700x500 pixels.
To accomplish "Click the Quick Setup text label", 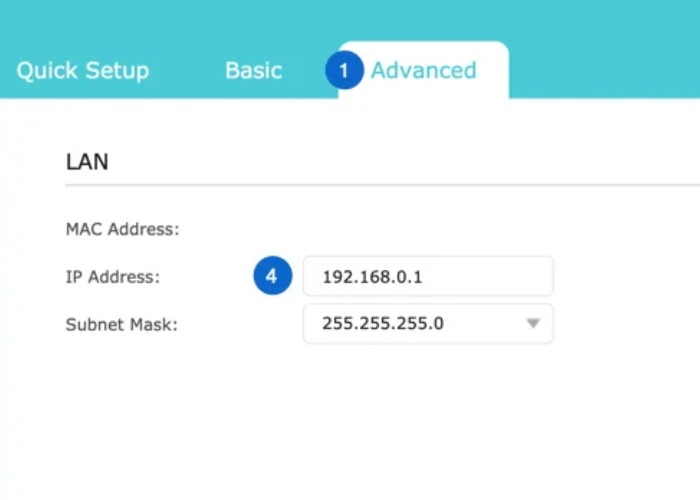I will click(x=82, y=71).
